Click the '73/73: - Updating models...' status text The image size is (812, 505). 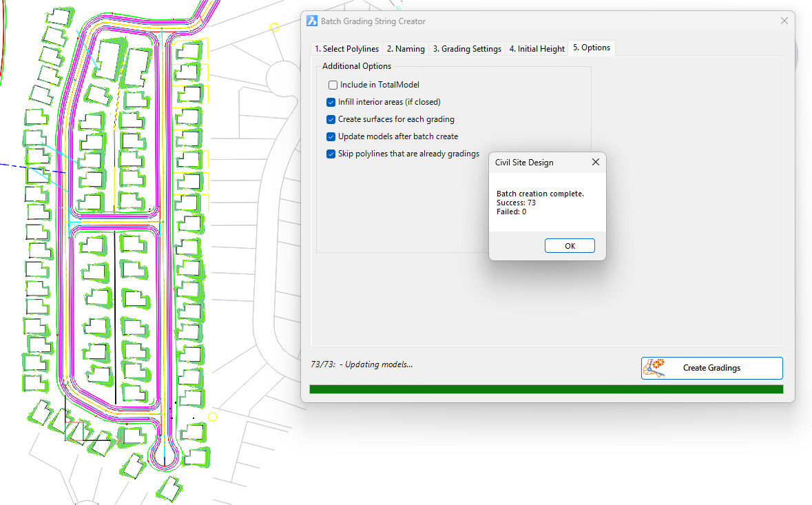click(362, 364)
